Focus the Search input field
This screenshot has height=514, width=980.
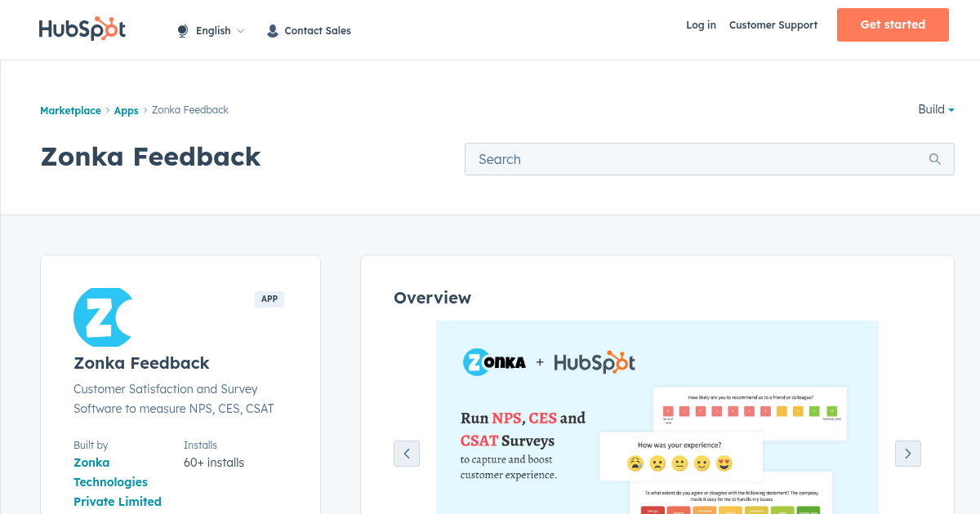pos(710,159)
